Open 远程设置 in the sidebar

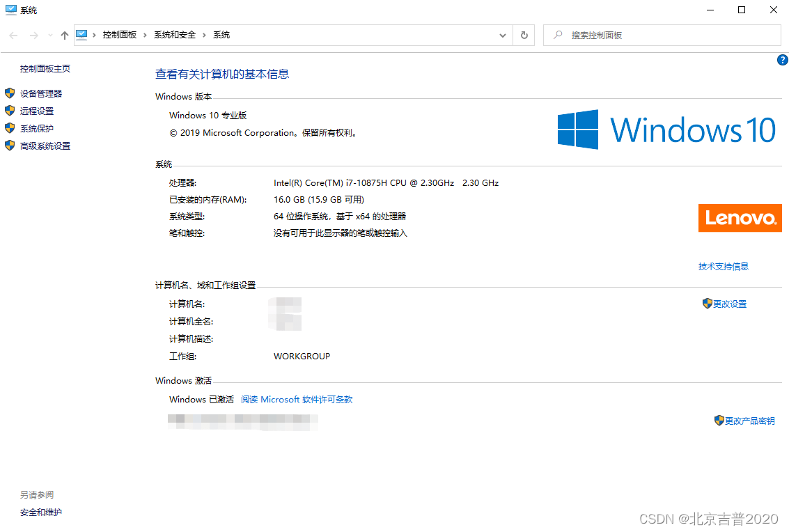click(x=37, y=111)
